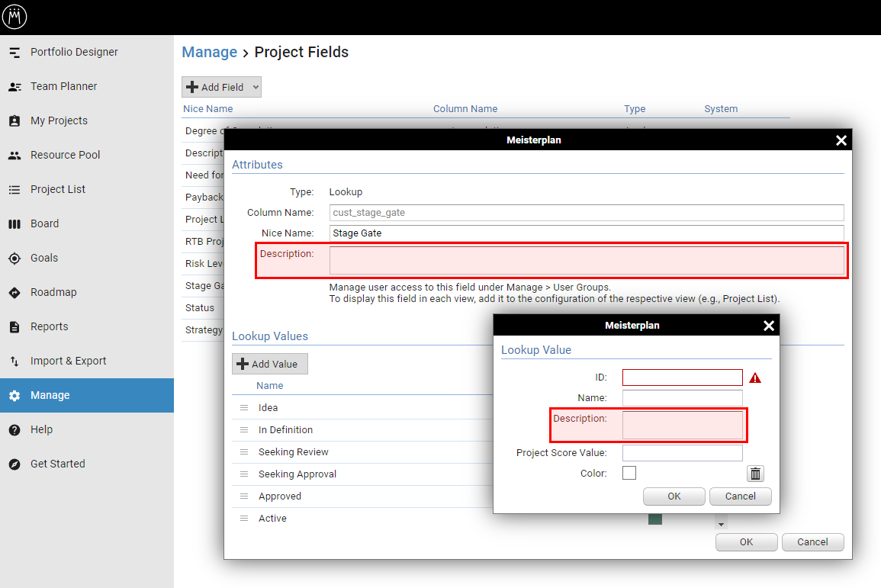This screenshot has width=881, height=588.
Task: Cancel the Lookup Value dialog
Action: coord(740,496)
